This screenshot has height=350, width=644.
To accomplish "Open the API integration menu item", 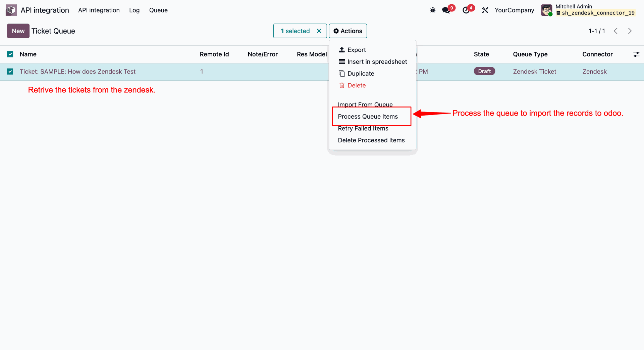I will pyautogui.click(x=99, y=10).
